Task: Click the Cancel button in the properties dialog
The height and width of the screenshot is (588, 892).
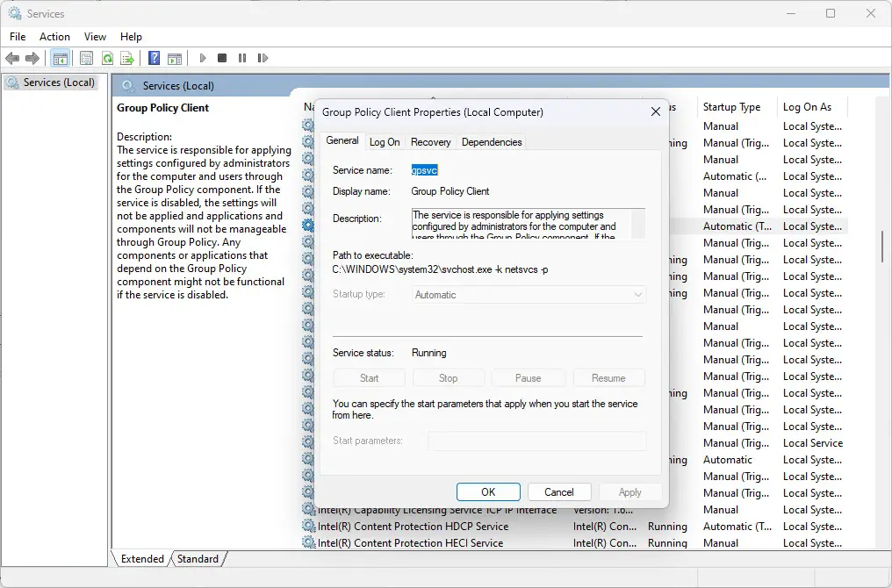Action: pos(559,491)
